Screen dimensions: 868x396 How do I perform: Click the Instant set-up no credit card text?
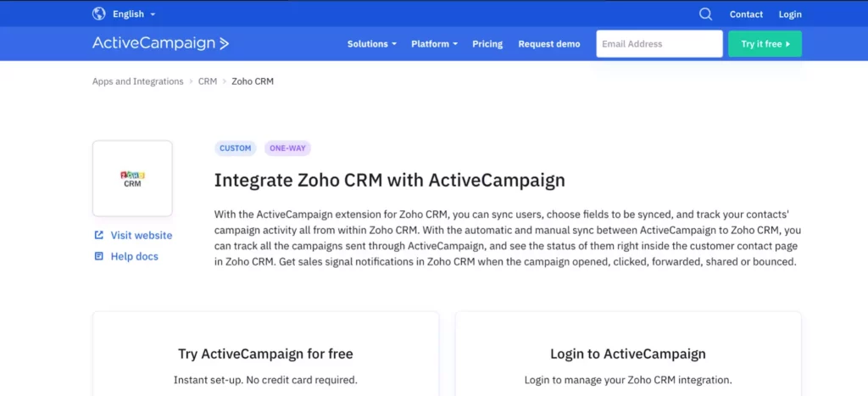(265, 381)
